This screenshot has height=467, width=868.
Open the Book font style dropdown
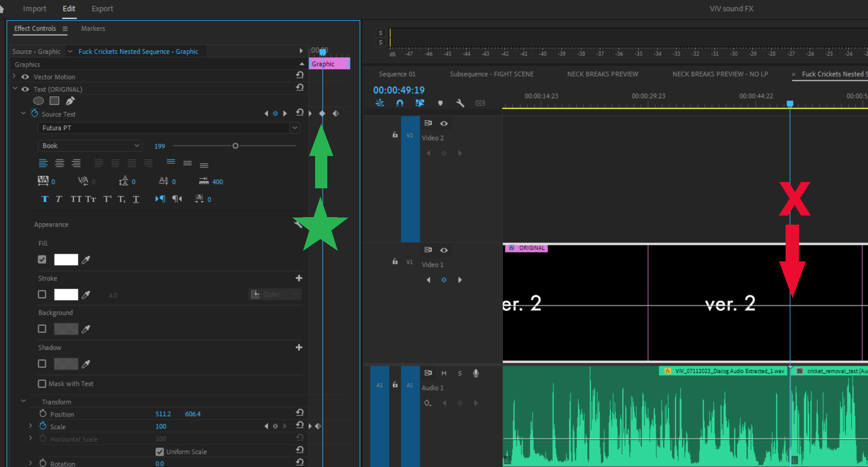pos(136,145)
